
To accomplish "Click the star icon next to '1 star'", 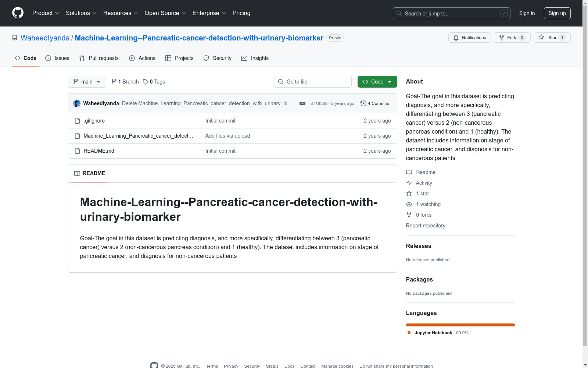I will [x=409, y=194].
